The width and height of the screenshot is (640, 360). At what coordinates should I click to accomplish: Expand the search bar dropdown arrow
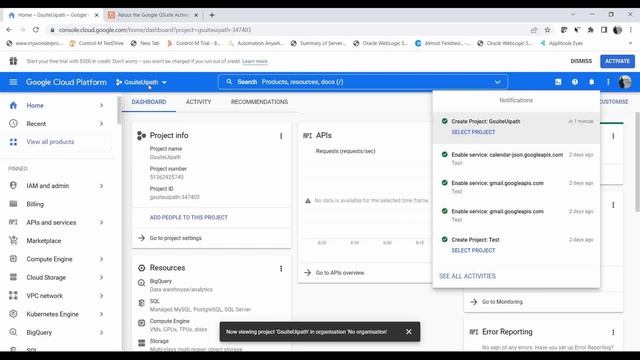pyautogui.click(x=498, y=82)
